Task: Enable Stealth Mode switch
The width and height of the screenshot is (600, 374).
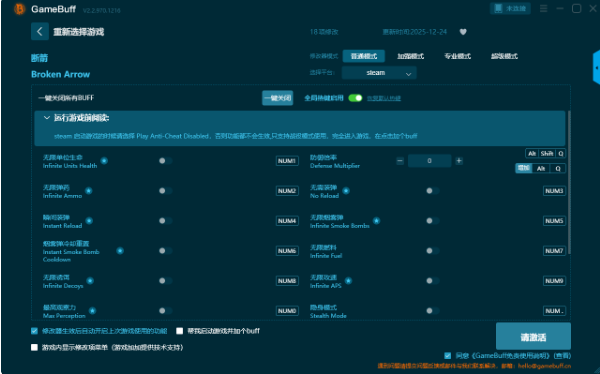Action: [x=432, y=310]
